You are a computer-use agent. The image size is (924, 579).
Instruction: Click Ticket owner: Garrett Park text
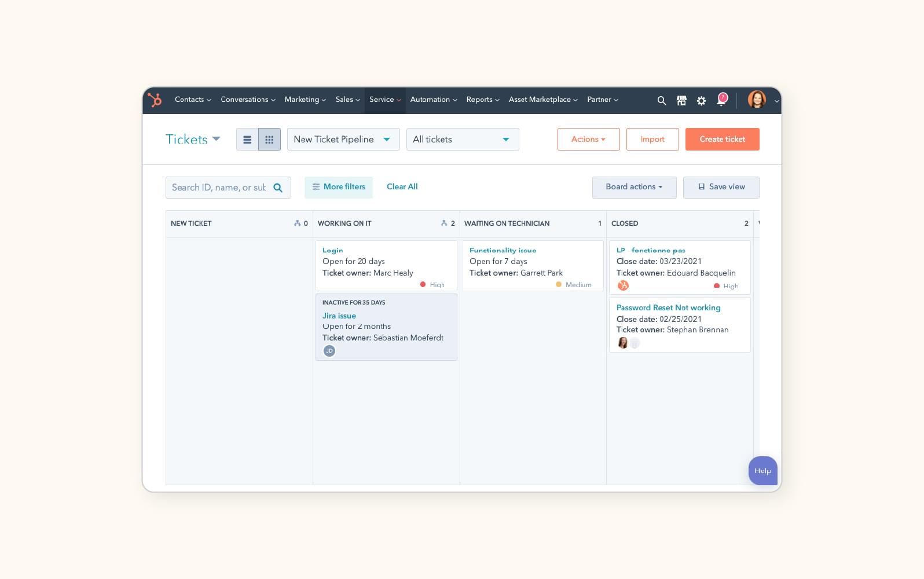[x=516, y=273]
